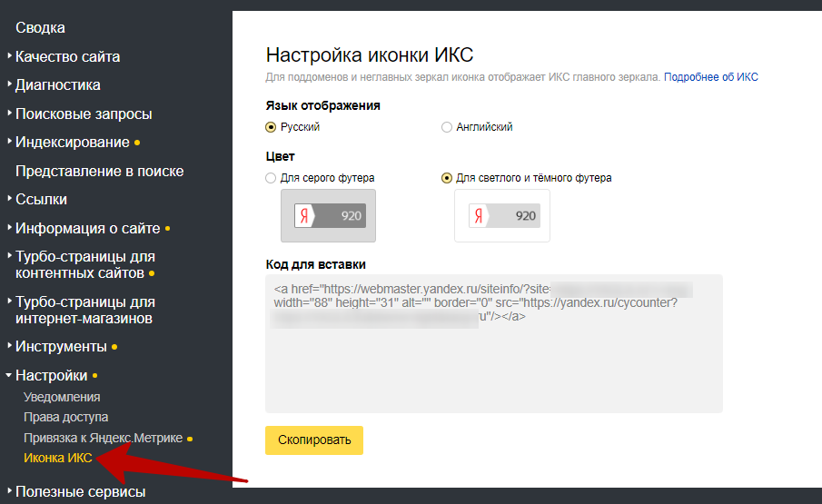Image resolution: width=822 pixels, height=504 pixels.
Task: Open Привязка к Яндекс.Метрике subitem
Action: click(x=103, y=438)
